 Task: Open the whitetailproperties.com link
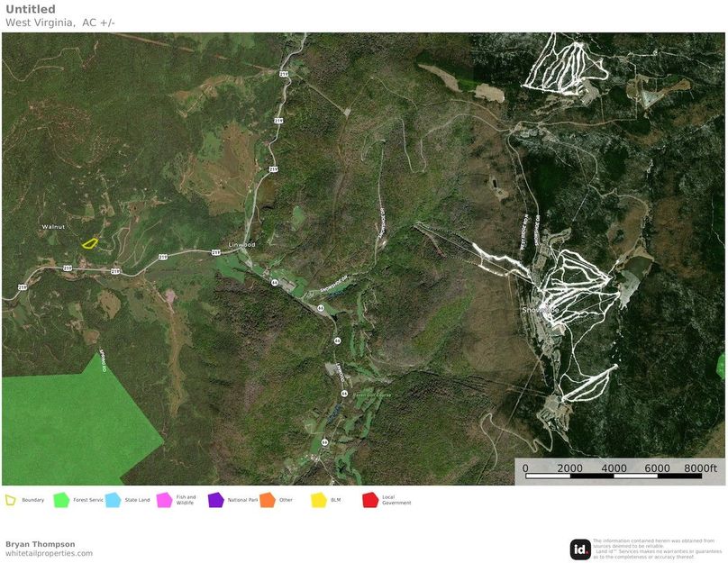tap(49, 554)
